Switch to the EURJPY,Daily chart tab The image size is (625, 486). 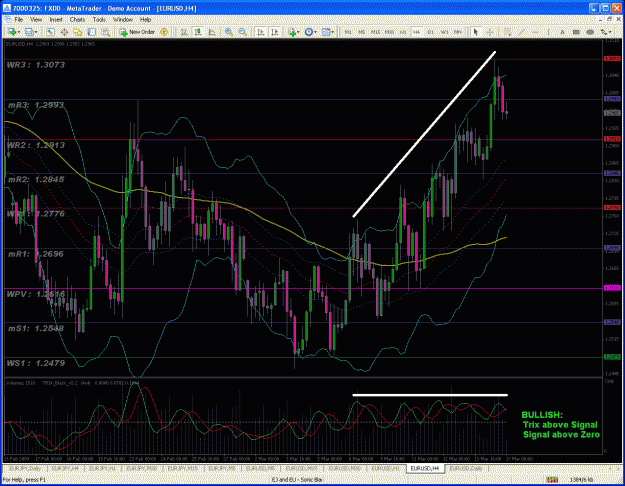(25, 468)
